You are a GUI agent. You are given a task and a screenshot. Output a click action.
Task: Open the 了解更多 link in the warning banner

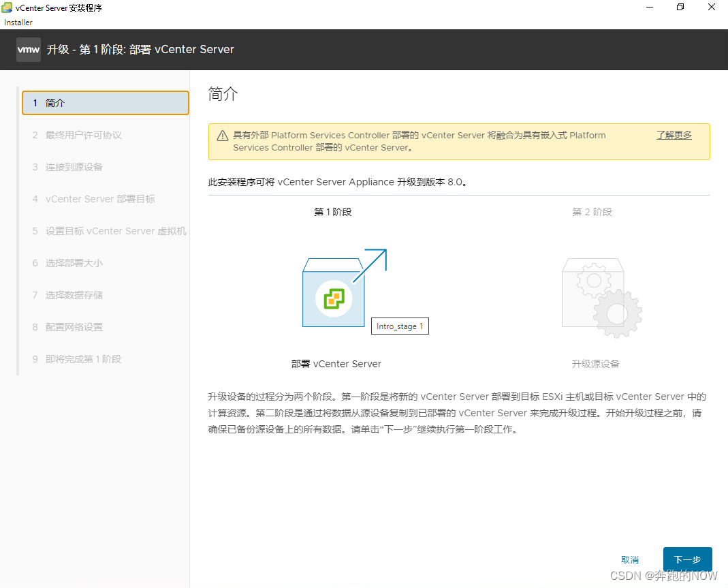(x=674, y=135)
